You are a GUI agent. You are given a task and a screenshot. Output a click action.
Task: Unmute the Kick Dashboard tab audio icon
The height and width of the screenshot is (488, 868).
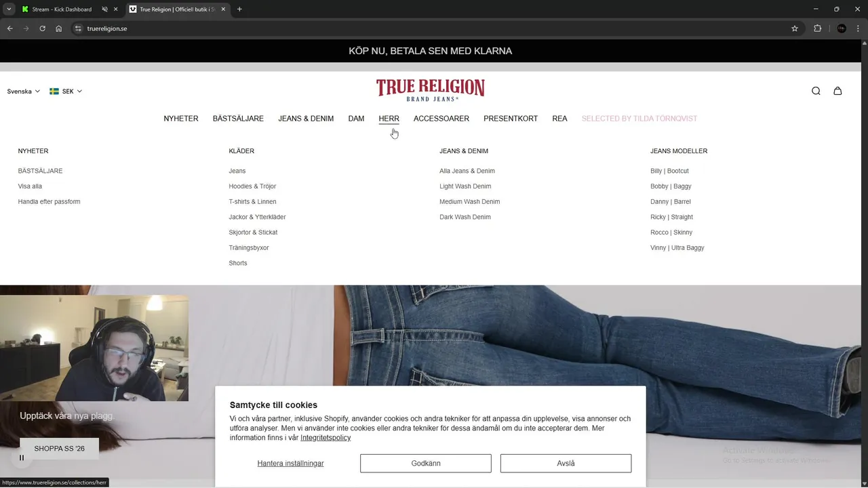tap(104, 9)
